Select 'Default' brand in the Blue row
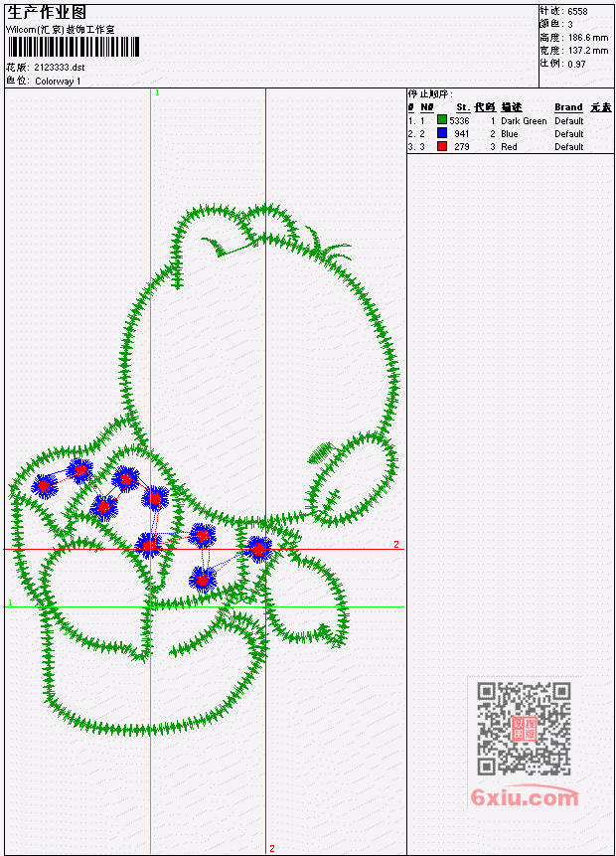The width and height of the screenshot is (616, 856). (x=569, y=134)
